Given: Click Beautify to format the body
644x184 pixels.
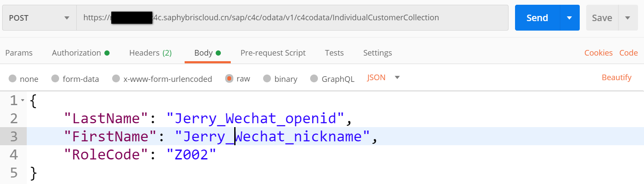Looking at the screenshot, I should click(x=616, y=78).
